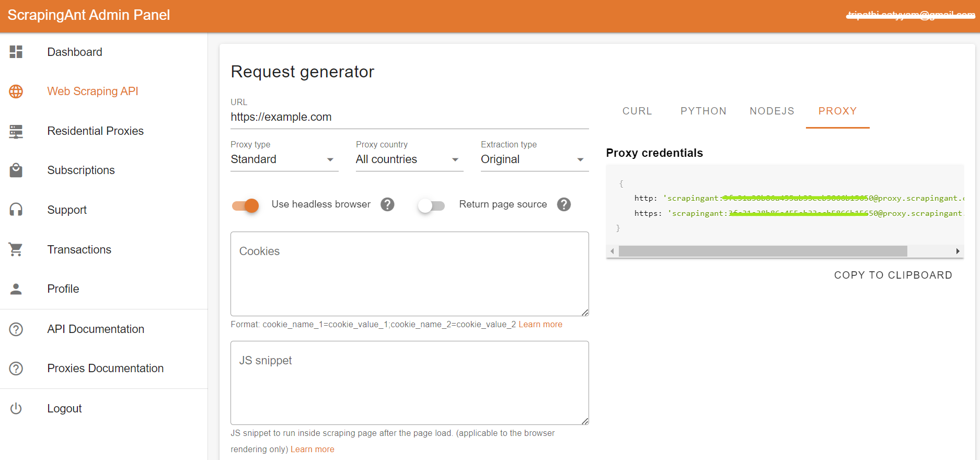980x460 pixels.
Task: Click the Cookies textarea resize handle
Action: pos(585,312)
